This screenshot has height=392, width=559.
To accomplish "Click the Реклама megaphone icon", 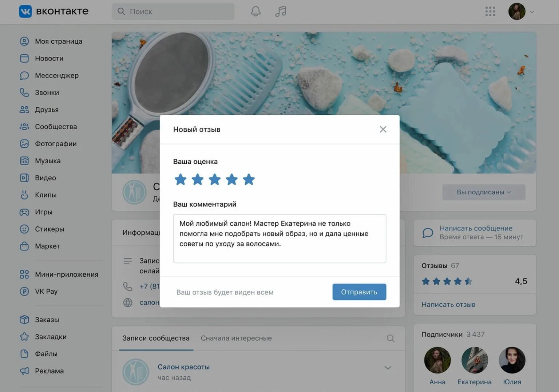I will (24, 371).
